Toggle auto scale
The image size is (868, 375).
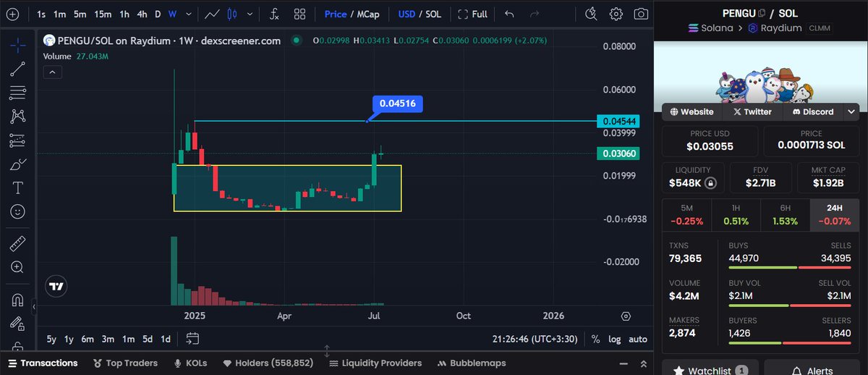pos(637,339)
